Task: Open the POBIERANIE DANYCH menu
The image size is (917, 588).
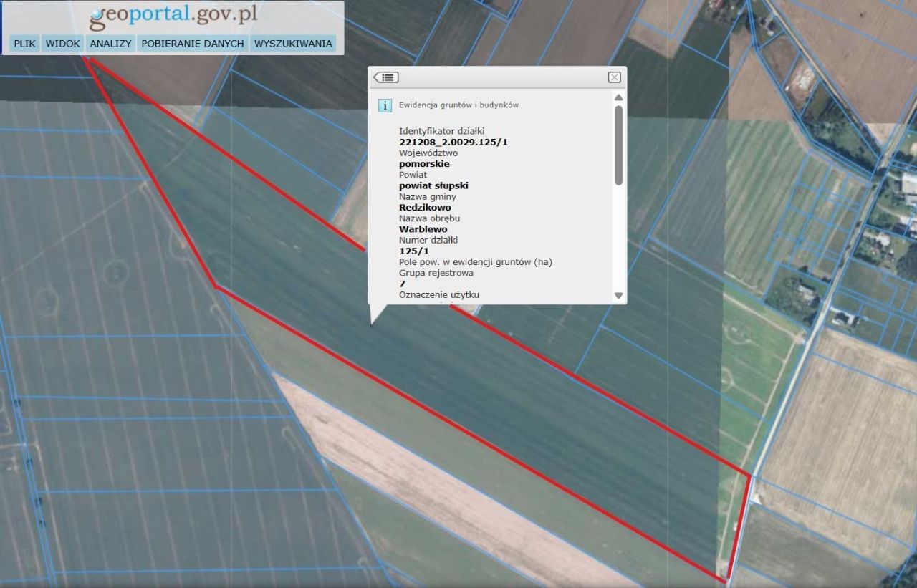Action: (x=193, y=44)
